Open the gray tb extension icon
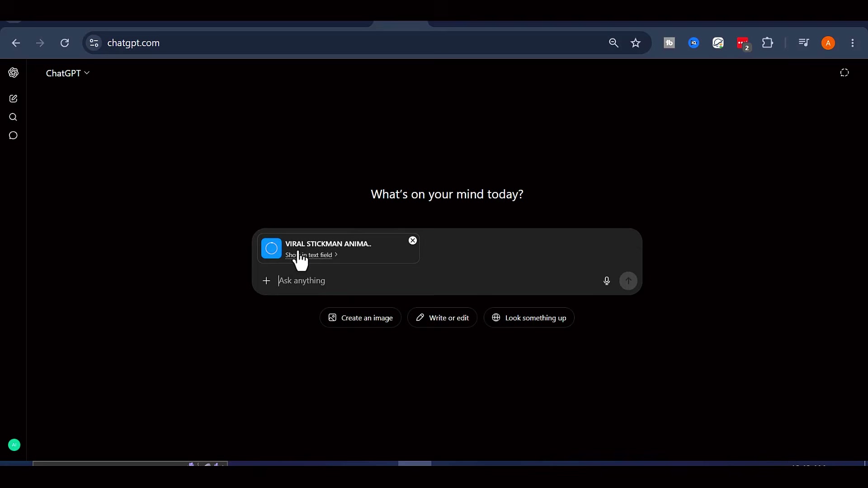Image resolution: width=868 pixels, height=488 pixels. 669,43
